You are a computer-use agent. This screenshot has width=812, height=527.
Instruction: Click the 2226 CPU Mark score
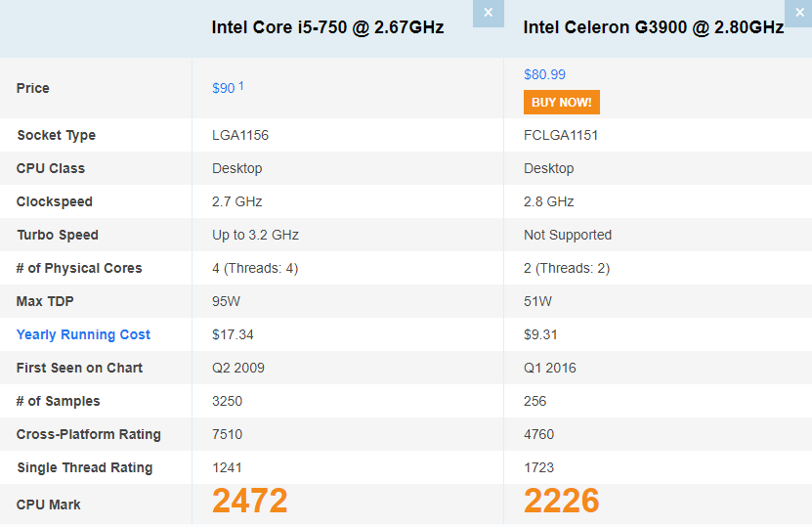tap(561, 501)
